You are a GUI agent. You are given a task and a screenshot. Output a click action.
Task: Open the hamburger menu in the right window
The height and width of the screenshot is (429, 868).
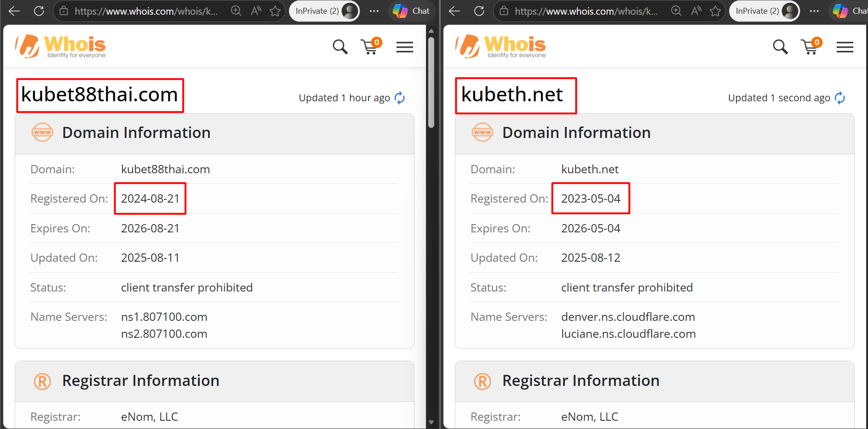point(845,47)
